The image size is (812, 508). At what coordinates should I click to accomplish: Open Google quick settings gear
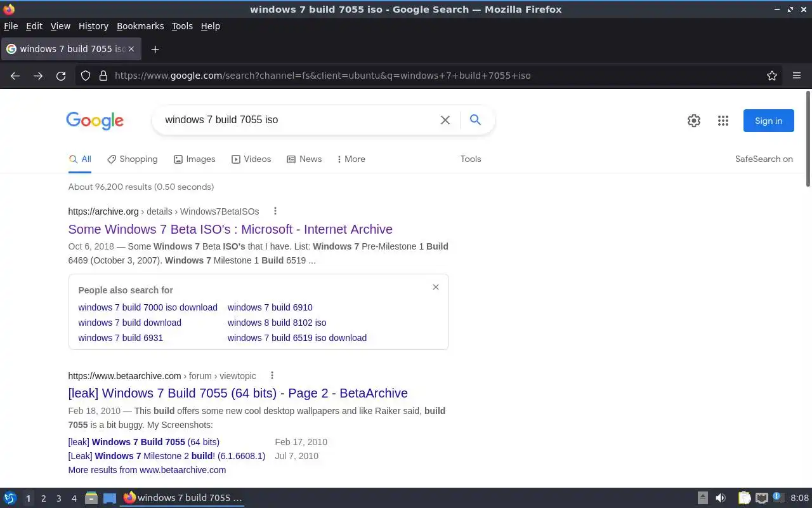[694, 121]
